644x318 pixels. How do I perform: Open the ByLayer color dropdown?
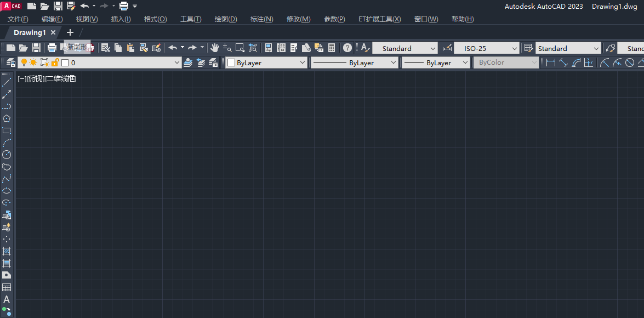pyautogui.click(x=303, y=63)
